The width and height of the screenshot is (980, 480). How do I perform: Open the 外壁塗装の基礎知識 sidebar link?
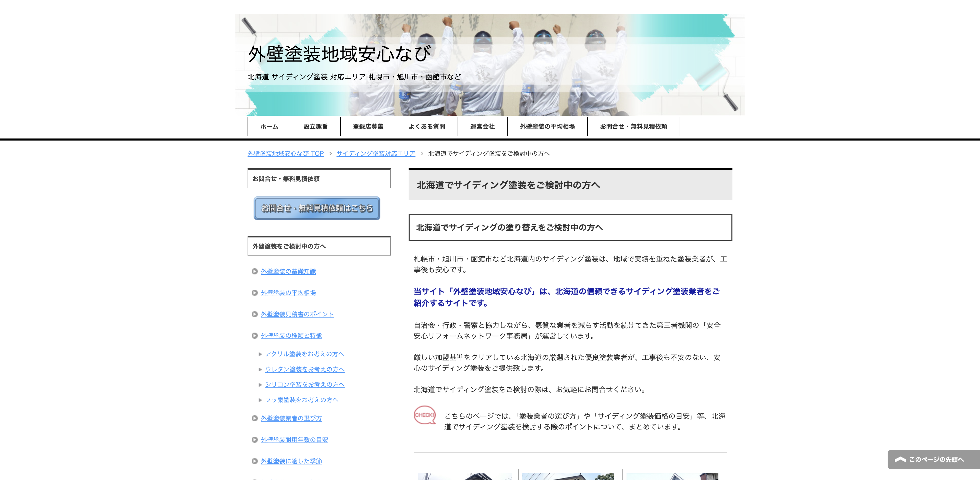288,271
